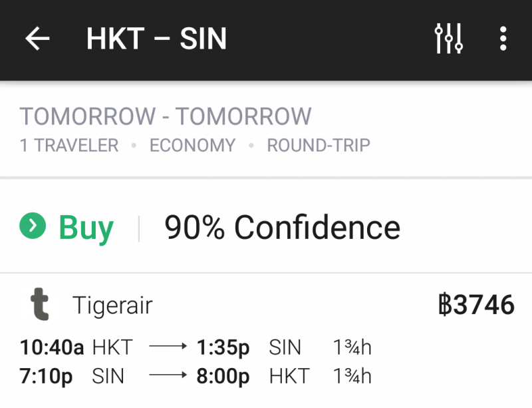Tap the green Buy arrow circle
This screenshot has height=408, width=532.
point(33,226)
